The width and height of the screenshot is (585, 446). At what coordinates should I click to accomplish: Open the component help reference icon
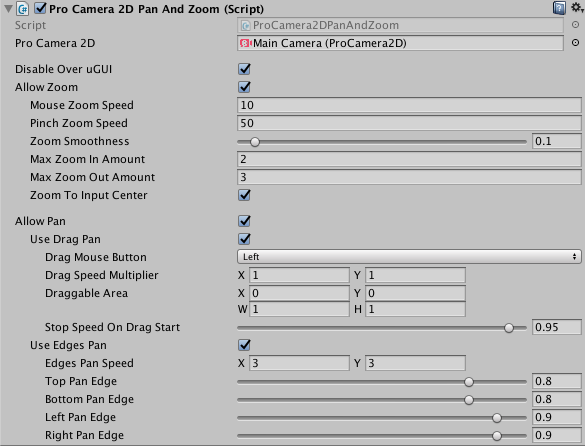coord(559,8)
